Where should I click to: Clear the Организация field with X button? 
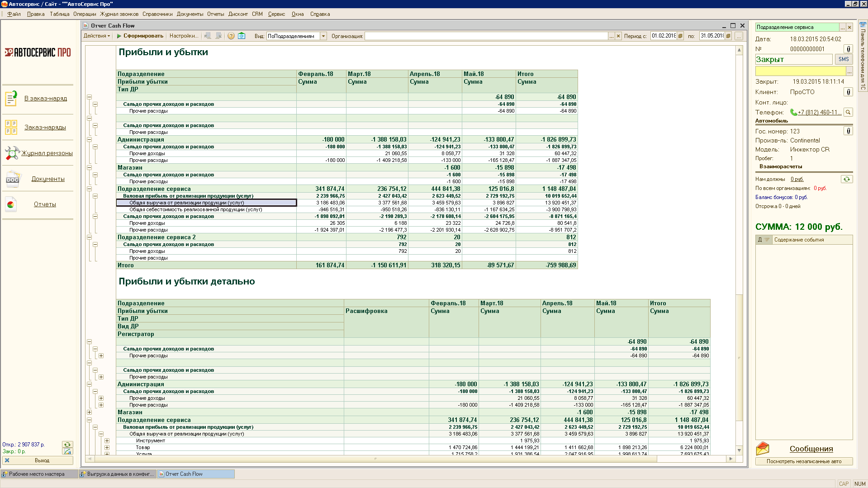click(618, 36)
